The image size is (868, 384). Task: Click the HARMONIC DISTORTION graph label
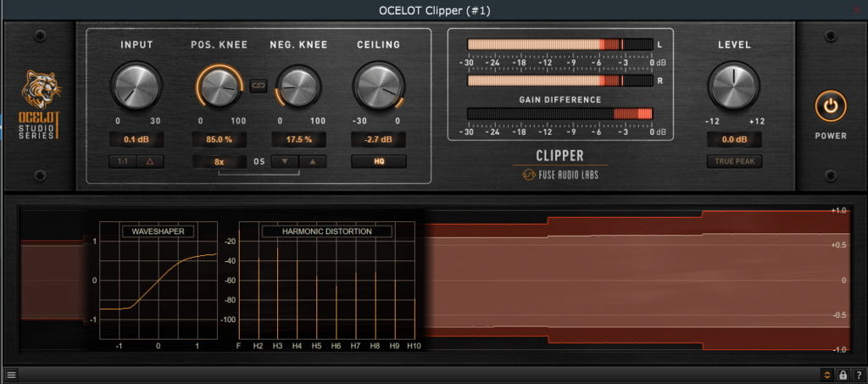(327, 231)
